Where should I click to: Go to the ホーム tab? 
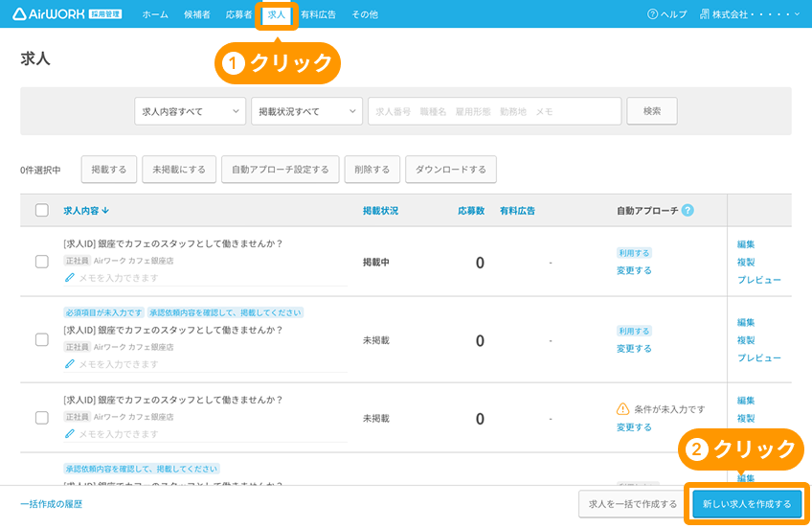[155, 14]
